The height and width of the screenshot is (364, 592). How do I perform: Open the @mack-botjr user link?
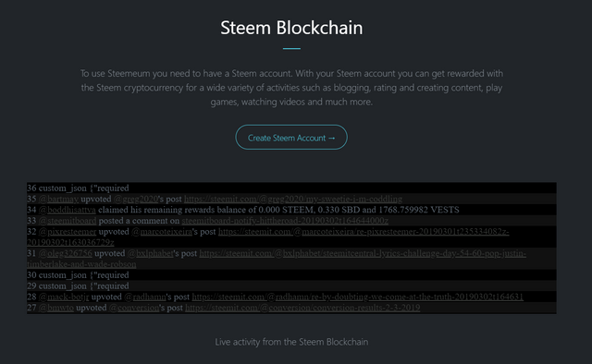(64, 297)
